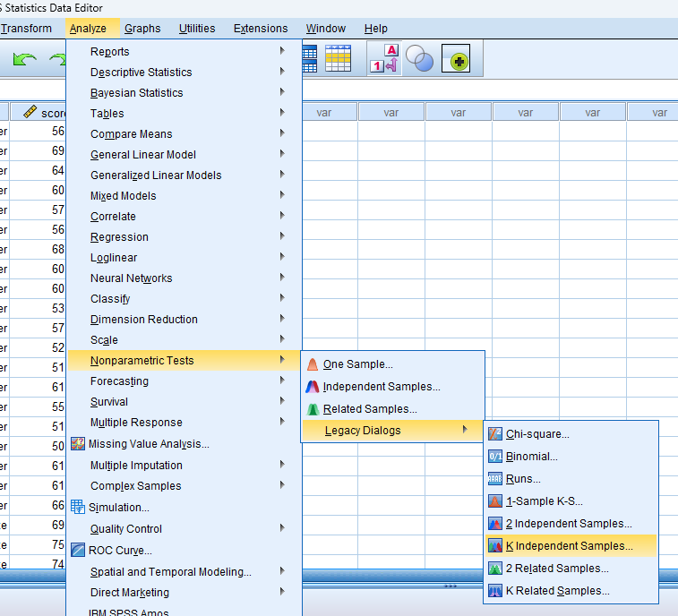Screen dimensions: 678x616
Task: Launch the ROC Curve dialog
Action: click(x=120, y=551)
